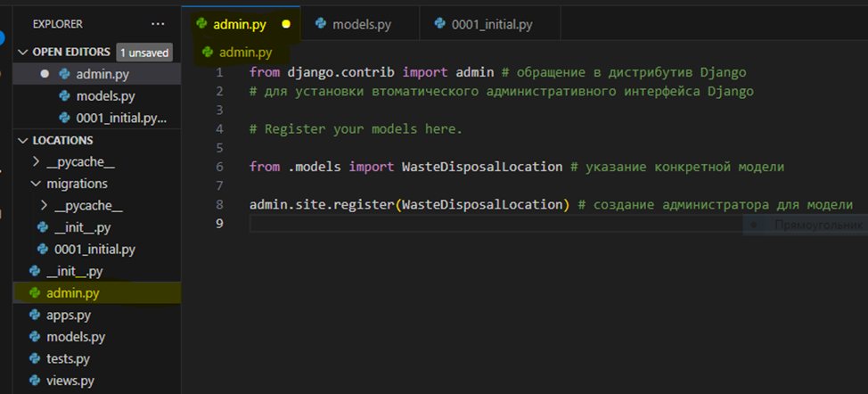
Task: Collapse the migrations folder
Action: coord(36,183)
